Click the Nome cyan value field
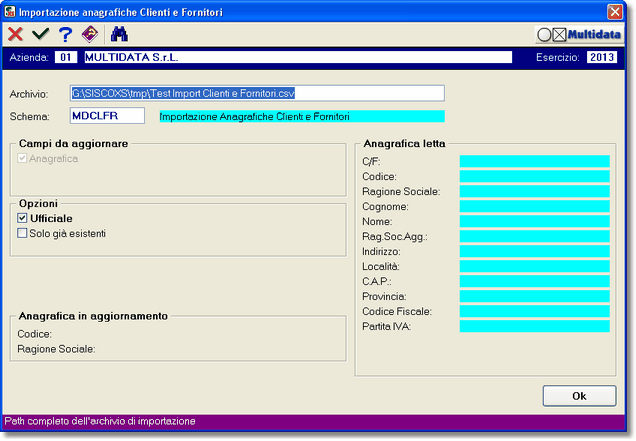Image resolution: width=636 pixels, height=441 pixels. pos(534,221)
